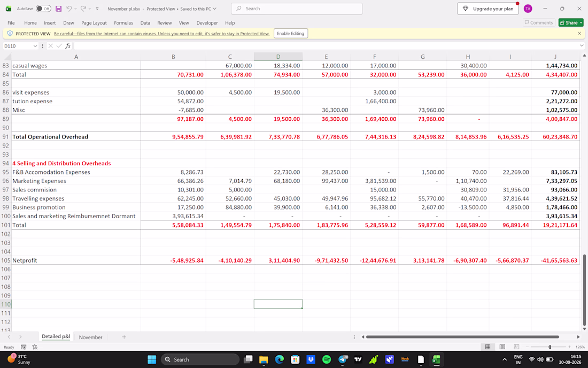588x368 pixels.
Task: Open the Customize Quick Access Toolbar dropdown
Action: (x=97, y=9)
